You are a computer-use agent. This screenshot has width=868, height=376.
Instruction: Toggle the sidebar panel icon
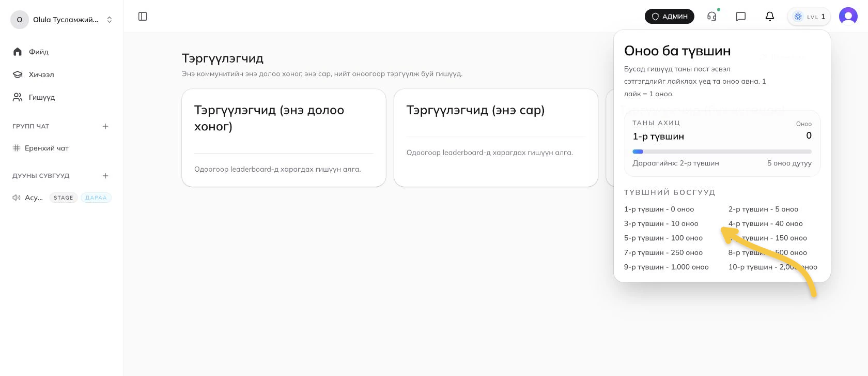click(x=143, y=17)
